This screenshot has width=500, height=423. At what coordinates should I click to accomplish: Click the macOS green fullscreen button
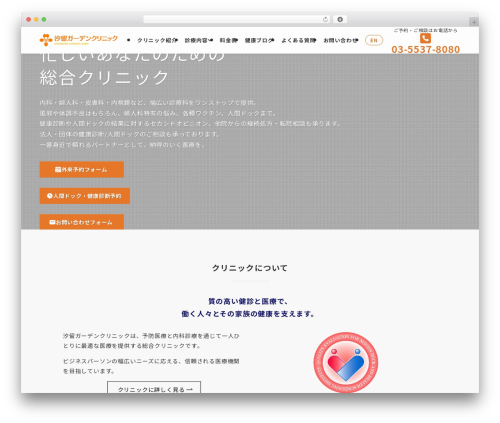coord(44,19)
